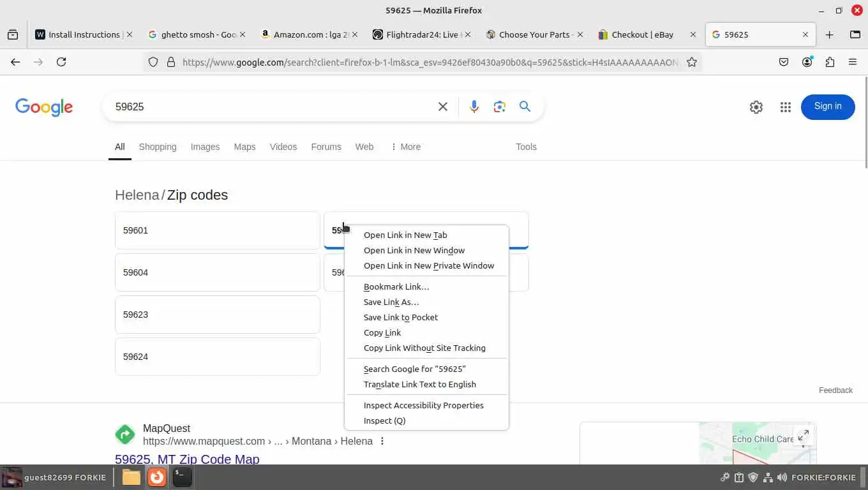Click the volume icon in system tray
This screenshot has height=490, width=868.
coord(782,477)
